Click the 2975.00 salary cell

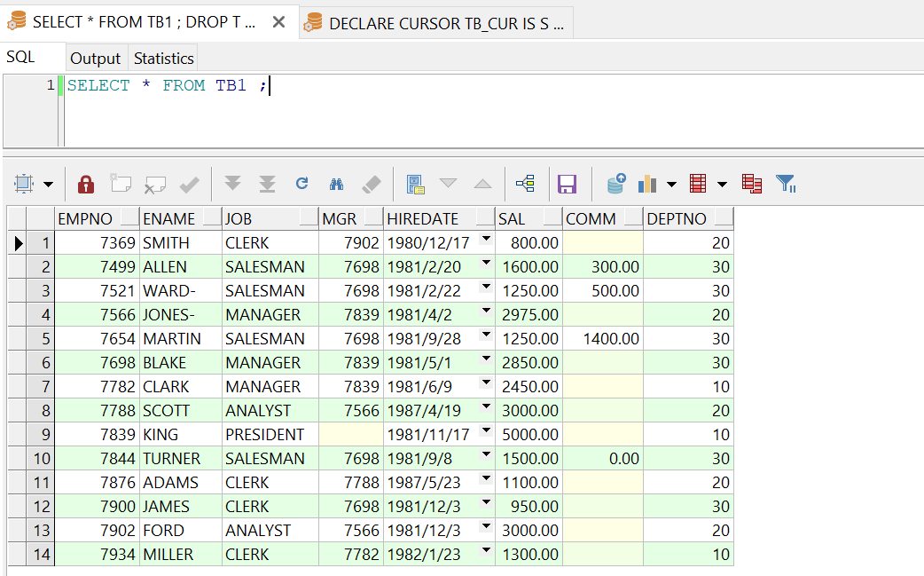[529, 315]
